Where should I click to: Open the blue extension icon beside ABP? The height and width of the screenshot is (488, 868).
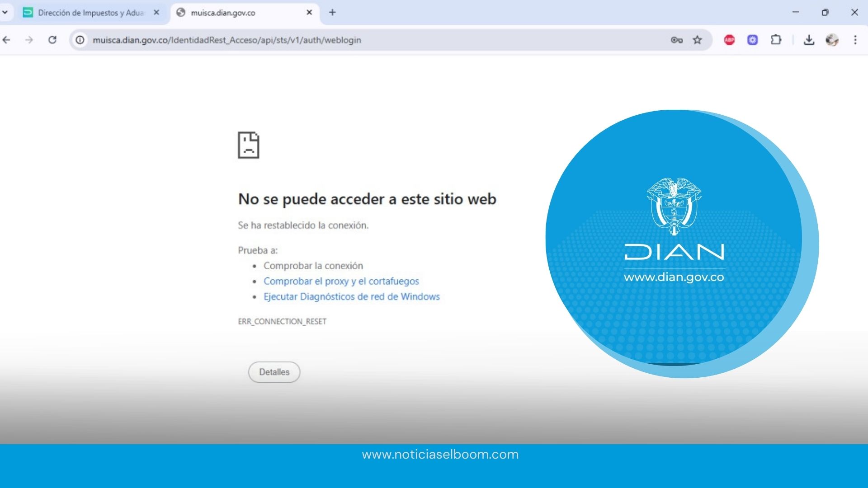pyautogui.click(x=752, y=40)
